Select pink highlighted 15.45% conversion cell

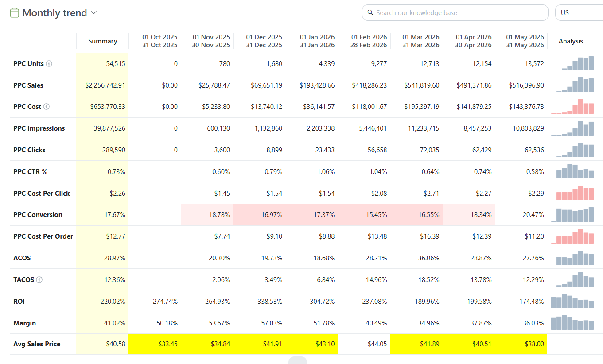tap(364, 215)
